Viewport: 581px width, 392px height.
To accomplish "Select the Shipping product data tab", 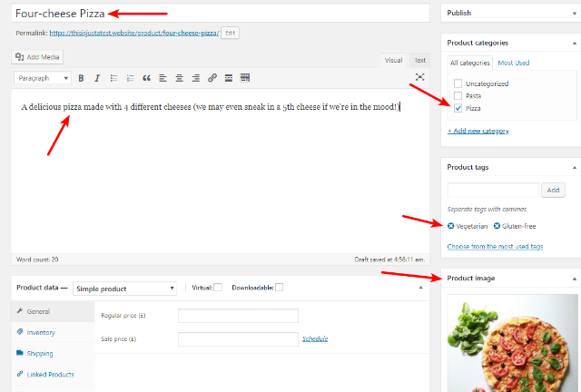I will pos(53,354).
